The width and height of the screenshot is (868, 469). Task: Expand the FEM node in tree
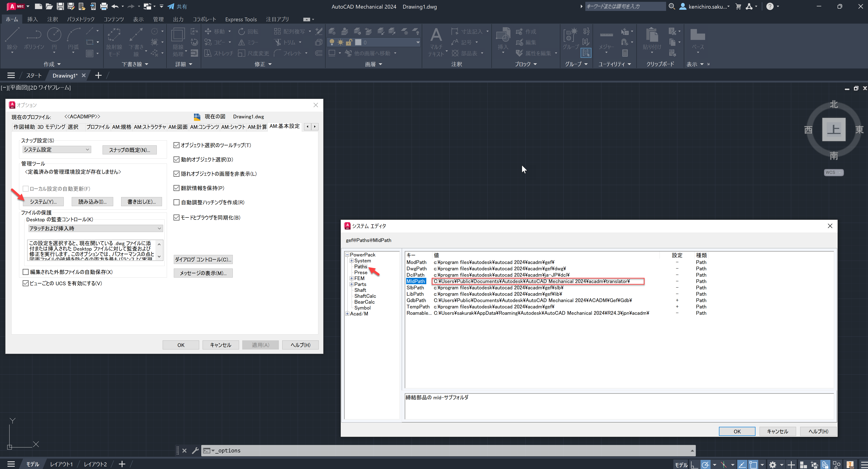(x=351, y=278)
